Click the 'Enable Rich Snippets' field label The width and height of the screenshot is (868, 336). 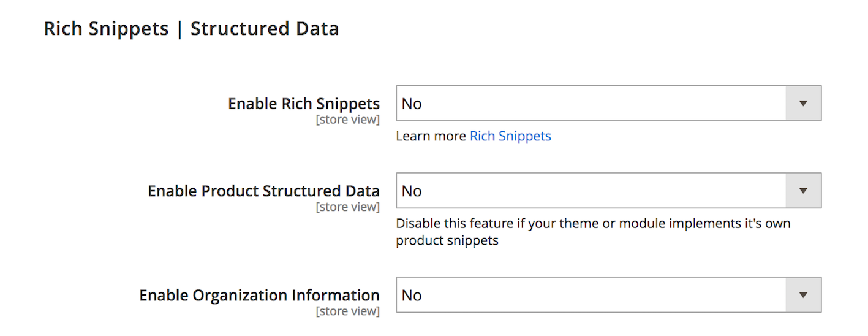(303, 104)
